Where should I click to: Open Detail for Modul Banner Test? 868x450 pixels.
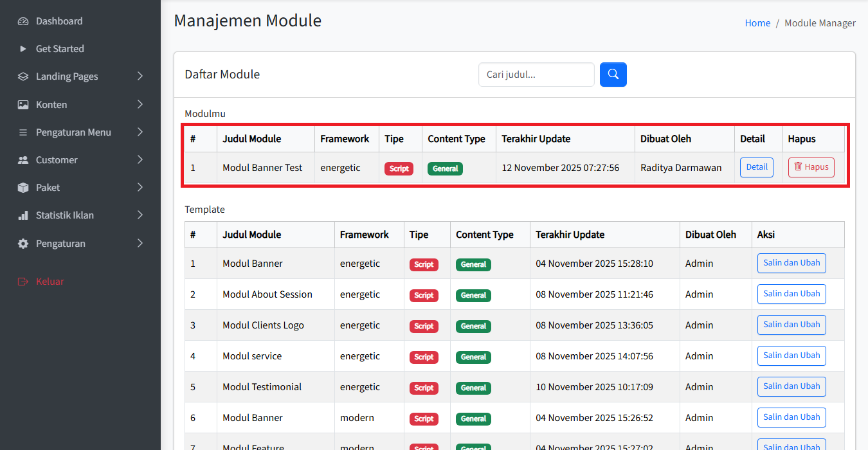pyautogui.click(x=756, y=167)
